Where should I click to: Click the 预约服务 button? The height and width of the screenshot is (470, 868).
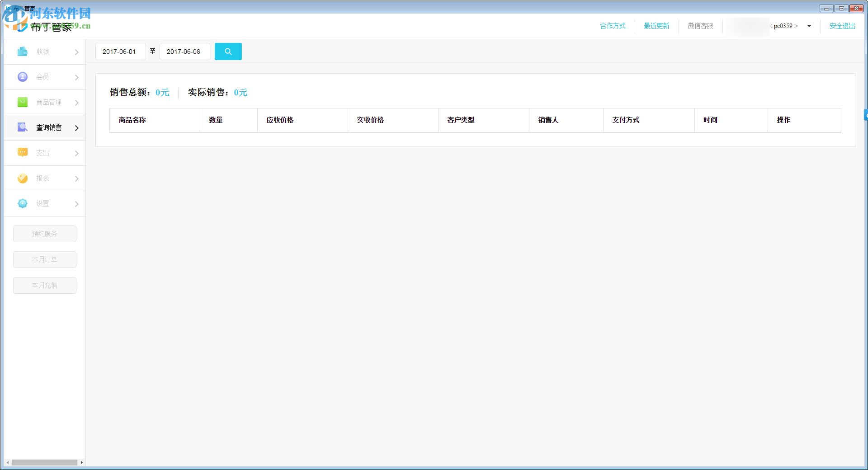[x=45, y=234]
